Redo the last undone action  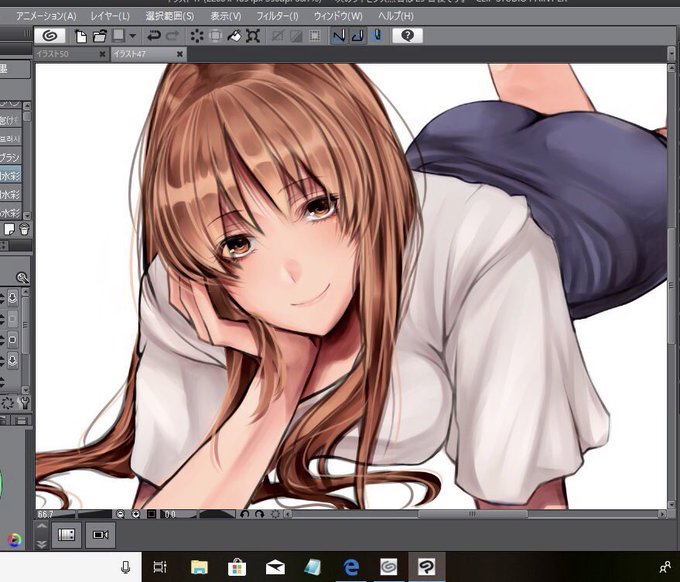pyautogui.click(x=173, y=36)
